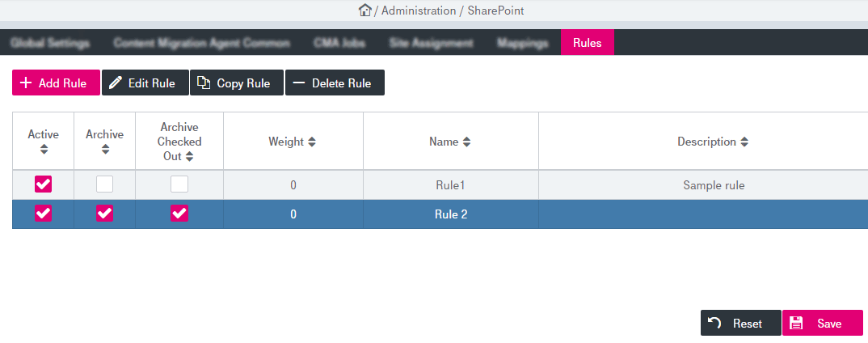Click the plus icon to add a rule
This screenshot has width=868, height=343.
click(26, 83)
